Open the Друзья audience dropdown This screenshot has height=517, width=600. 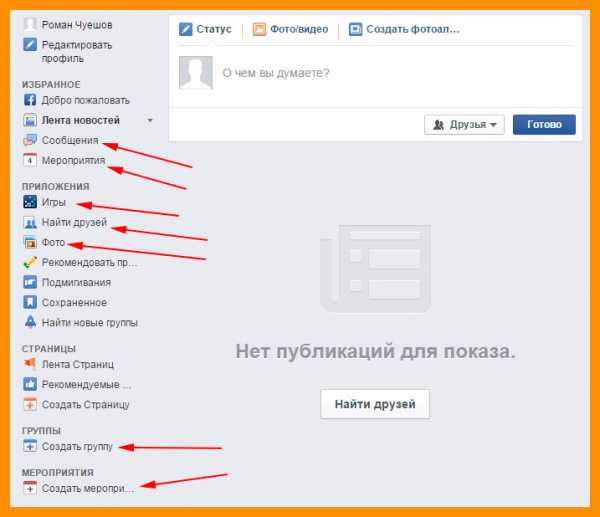[464, 124]
